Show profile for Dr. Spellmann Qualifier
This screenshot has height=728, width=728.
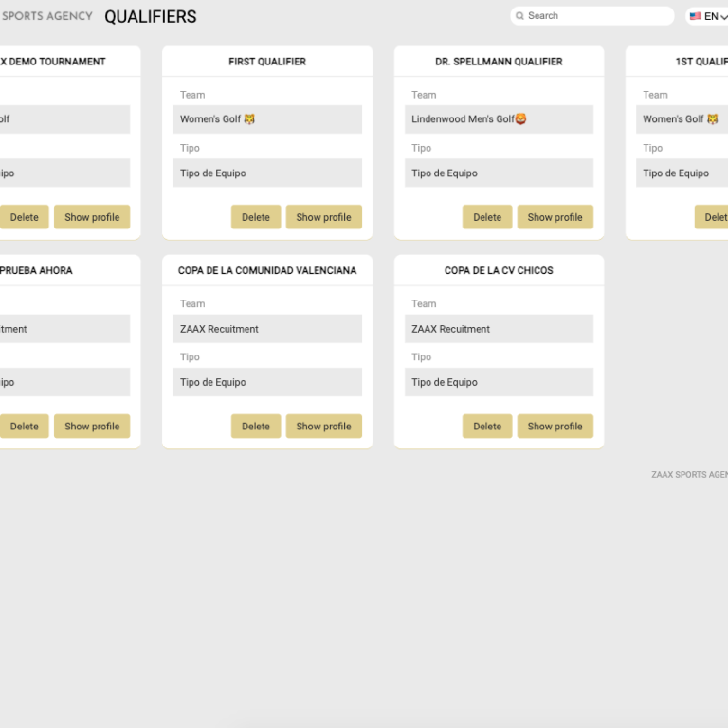pos(555,217)
